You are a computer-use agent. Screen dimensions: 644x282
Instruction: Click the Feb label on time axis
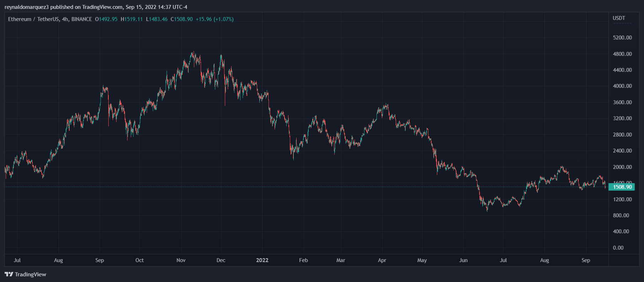303,260
